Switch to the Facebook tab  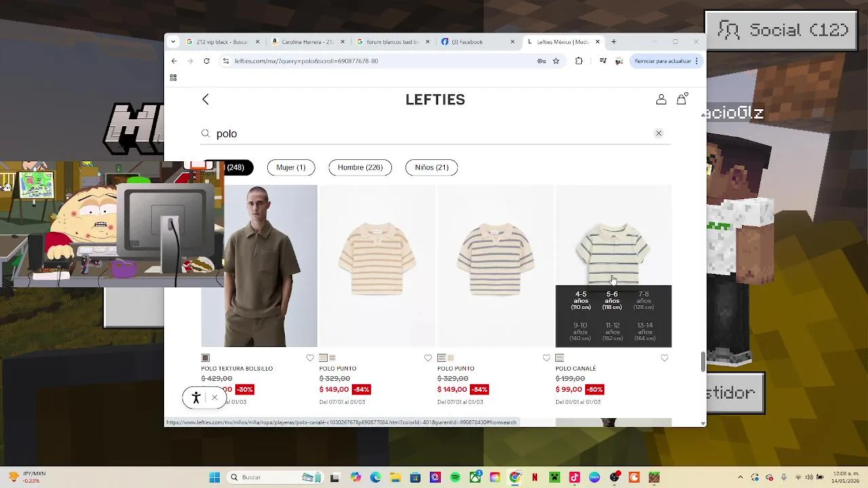tap(479, 42)
